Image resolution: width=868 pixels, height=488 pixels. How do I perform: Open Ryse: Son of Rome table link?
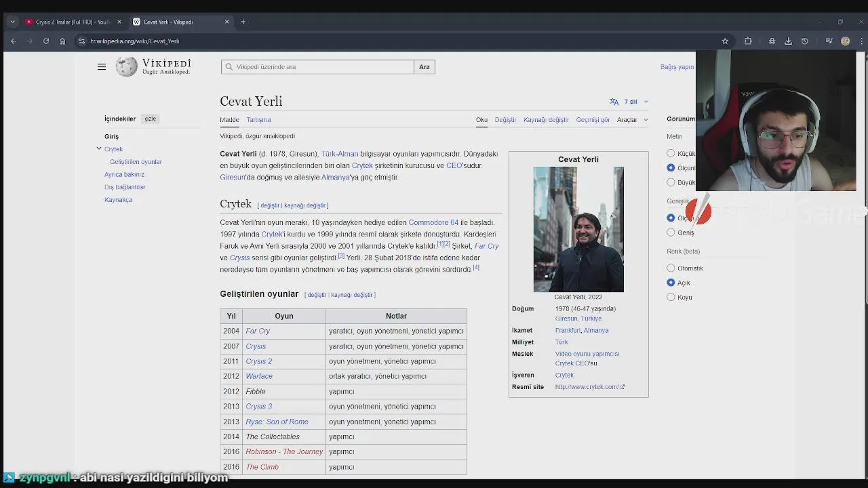[277, 422]
